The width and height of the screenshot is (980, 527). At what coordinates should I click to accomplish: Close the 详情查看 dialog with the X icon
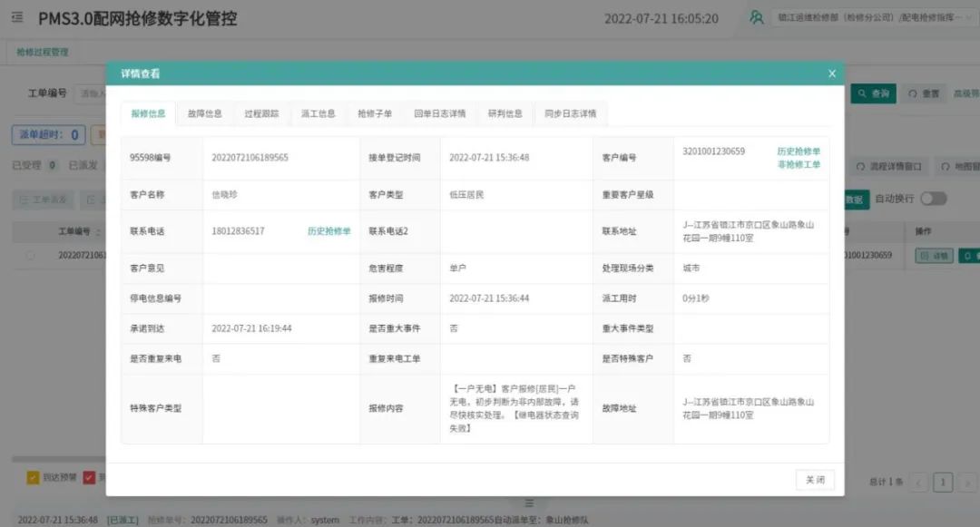[x=831, y=73]
